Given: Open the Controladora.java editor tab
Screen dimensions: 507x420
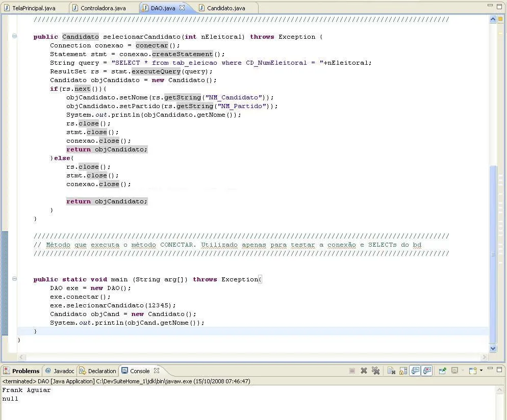Looking at the screenshot, I should pos(103,8).
